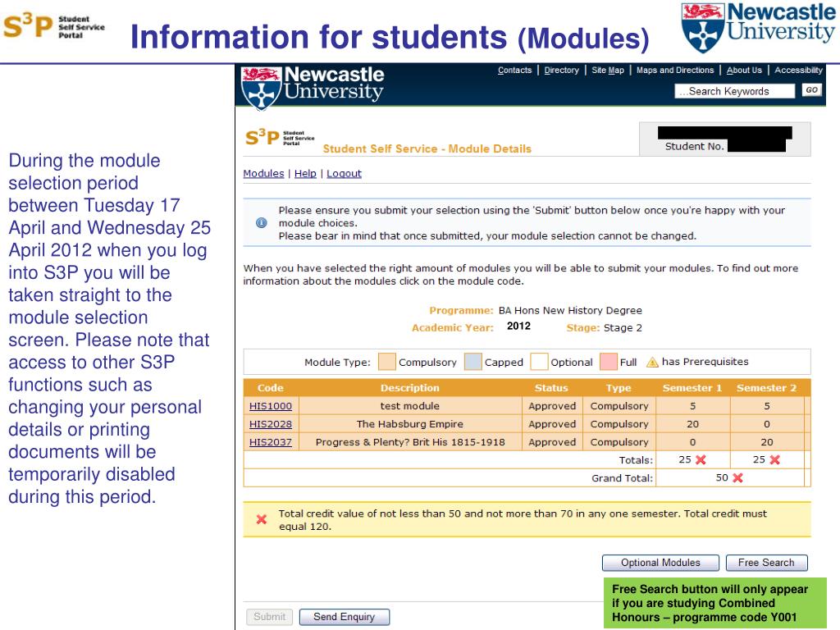The height and width of the screenshot is (630, 840).
Task: Click the greyed-out Submit button
Action: pos(269,617)
